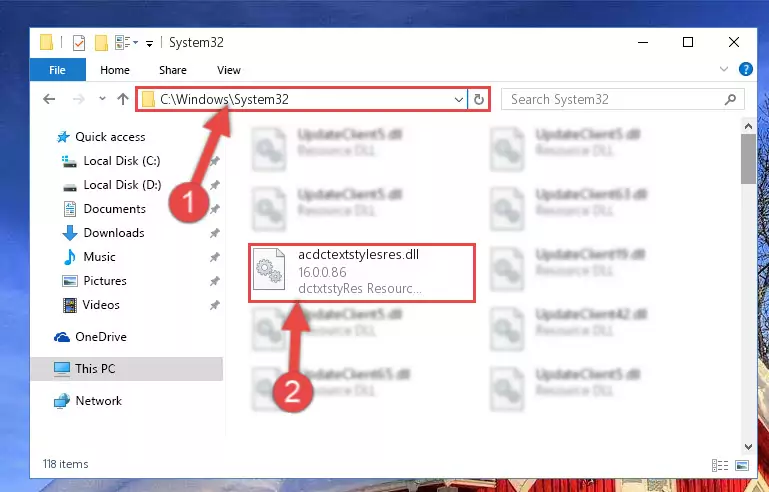This screenshot has height=492, width=769.
Task: Go back with the Back arrow
Action: [x=49, y=99]
